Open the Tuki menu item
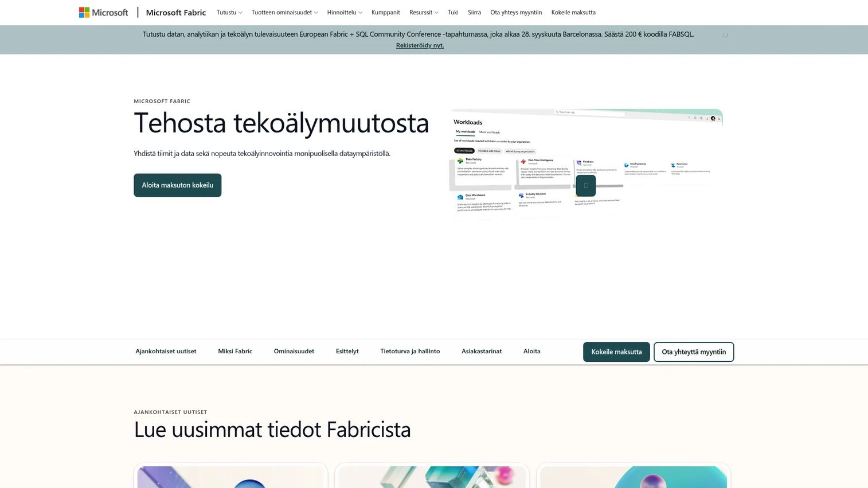The image size is (868, 488). click(453, 12)
